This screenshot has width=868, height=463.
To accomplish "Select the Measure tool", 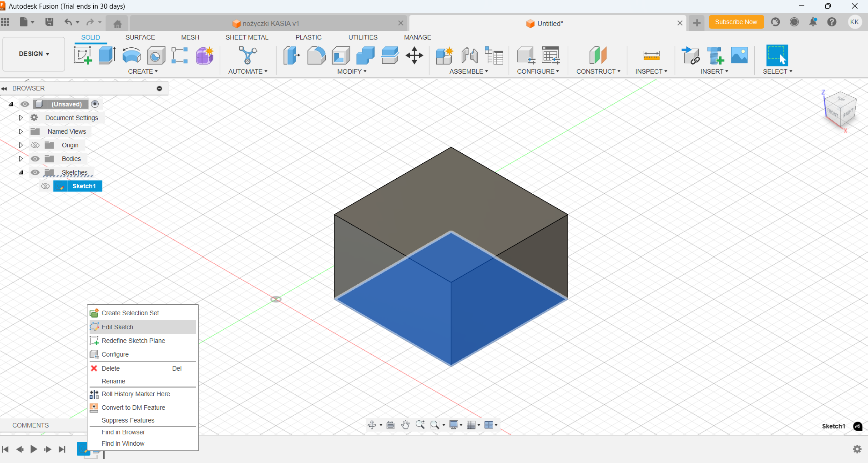I will click(x=651, y=55).
